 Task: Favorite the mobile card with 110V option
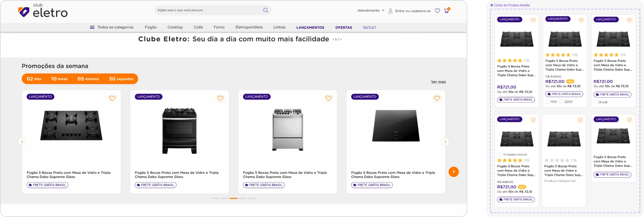[581, 20]
